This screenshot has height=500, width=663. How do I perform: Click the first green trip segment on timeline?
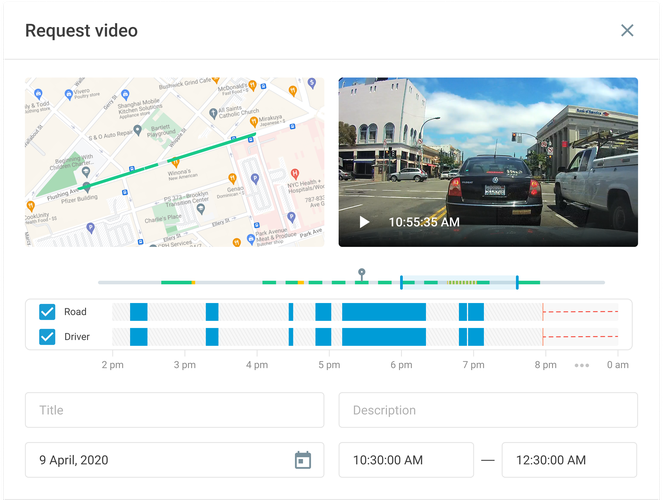pyautogui.click(x=176, y=282)
